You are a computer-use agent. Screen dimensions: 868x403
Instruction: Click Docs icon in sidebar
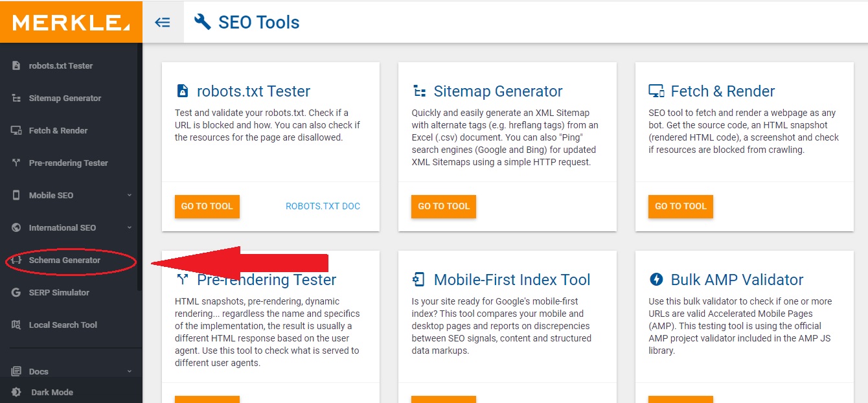click(x=16, y=371)
